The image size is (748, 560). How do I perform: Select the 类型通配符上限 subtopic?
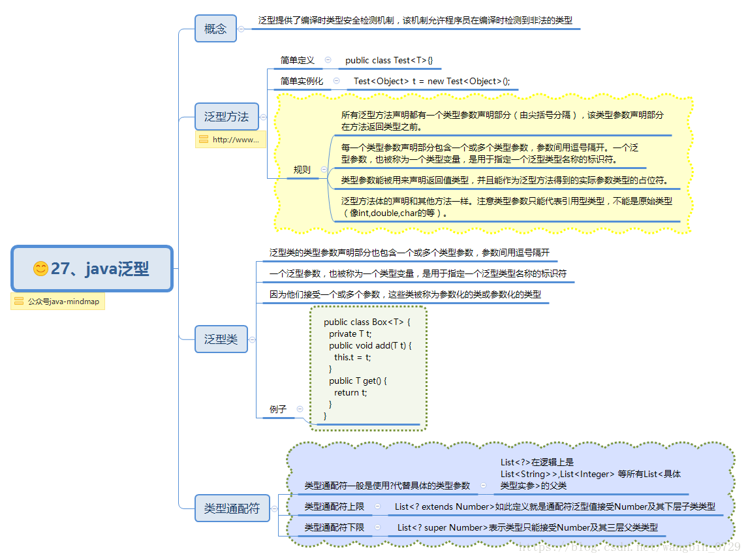(x=334, y=506)
